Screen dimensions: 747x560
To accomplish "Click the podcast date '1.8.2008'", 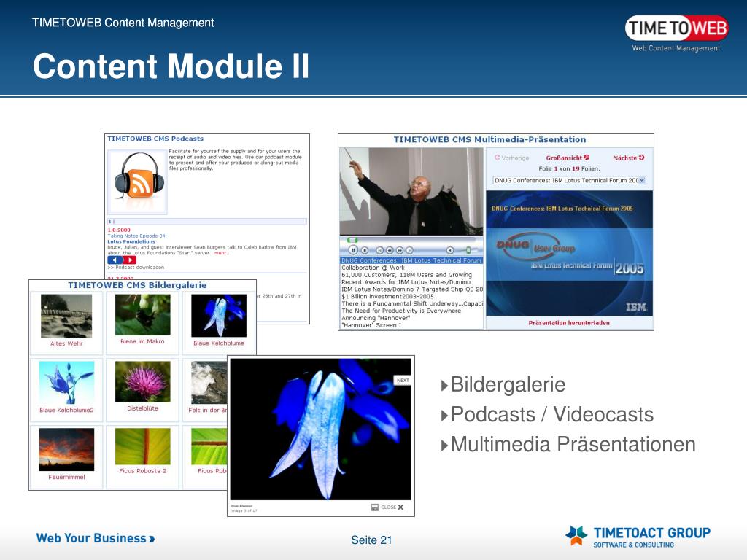I will click(119, 230).
